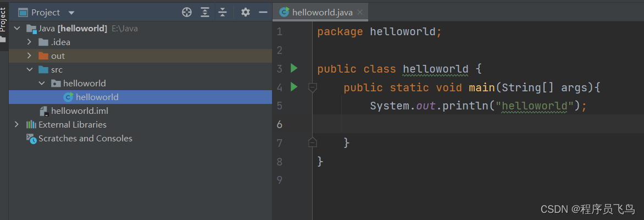Click the vertical Project tool window tab
The width and height of the screenshot is (644, 220).
[3, 20]
